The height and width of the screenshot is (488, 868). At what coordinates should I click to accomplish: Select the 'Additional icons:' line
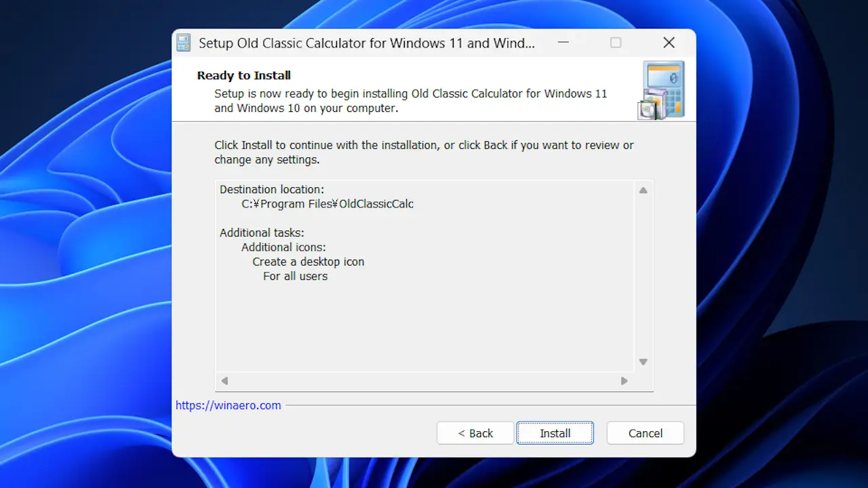(283, 247)
